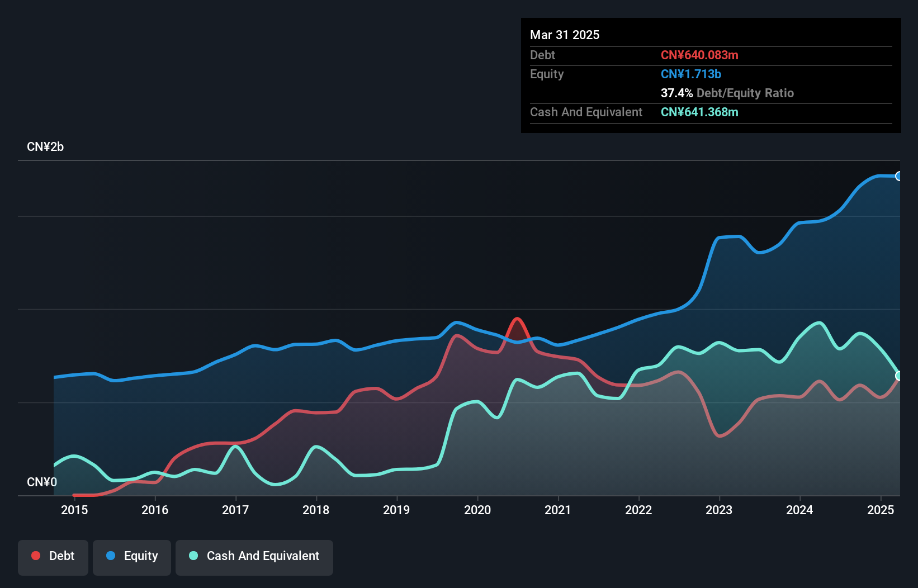
Task: Click the CN¥640.083m debt value
Action: pos(699,55)
